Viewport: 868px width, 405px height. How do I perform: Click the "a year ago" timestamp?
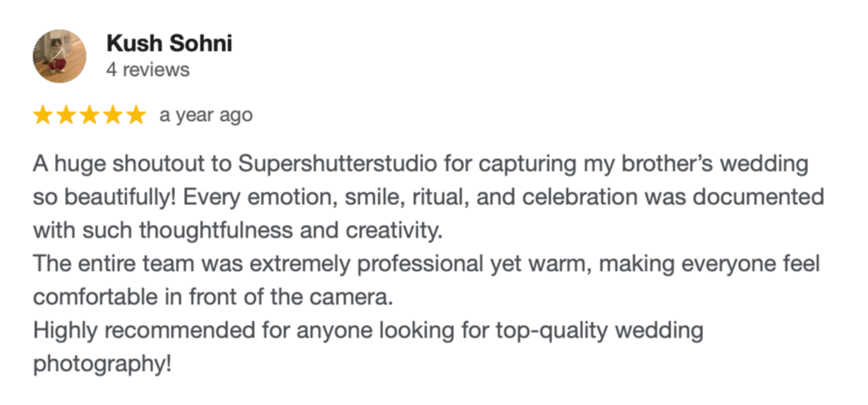[x=206, y=116]
